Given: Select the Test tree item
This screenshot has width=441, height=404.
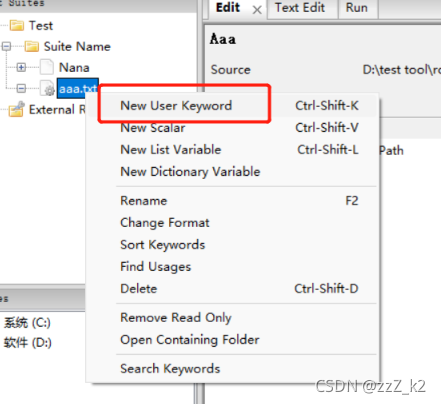Looking at the screenshot, I should pos(41,26).
